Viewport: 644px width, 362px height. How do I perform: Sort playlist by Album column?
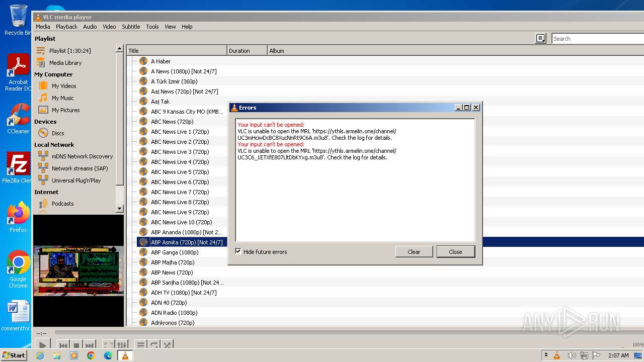pos(455,51)
